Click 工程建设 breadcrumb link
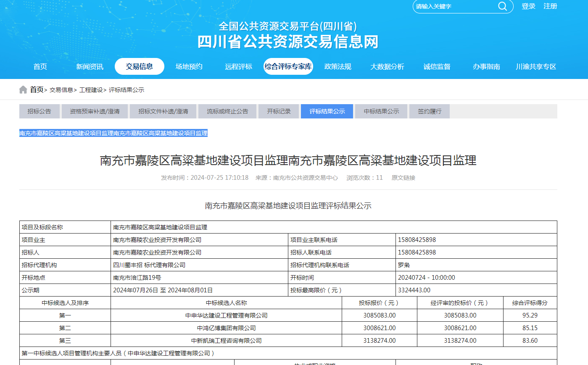The height and width of the screenshot is (365, 588). 91,90
